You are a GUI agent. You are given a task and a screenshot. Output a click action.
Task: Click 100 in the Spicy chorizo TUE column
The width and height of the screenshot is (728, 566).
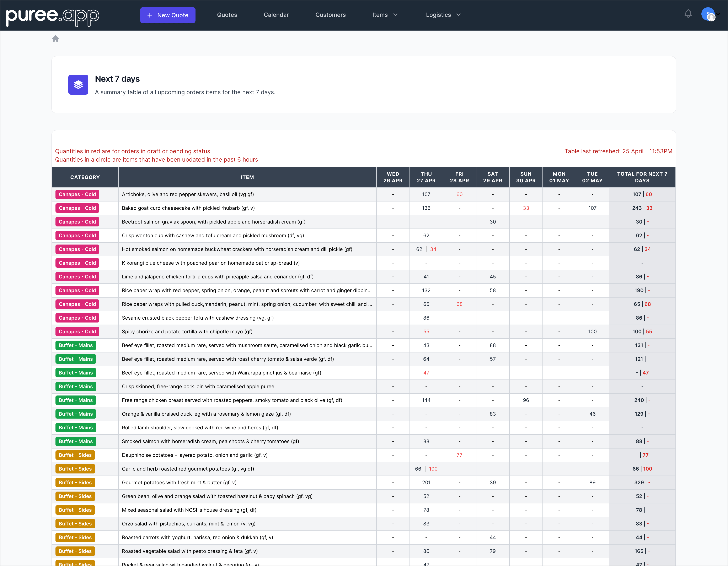592,331
